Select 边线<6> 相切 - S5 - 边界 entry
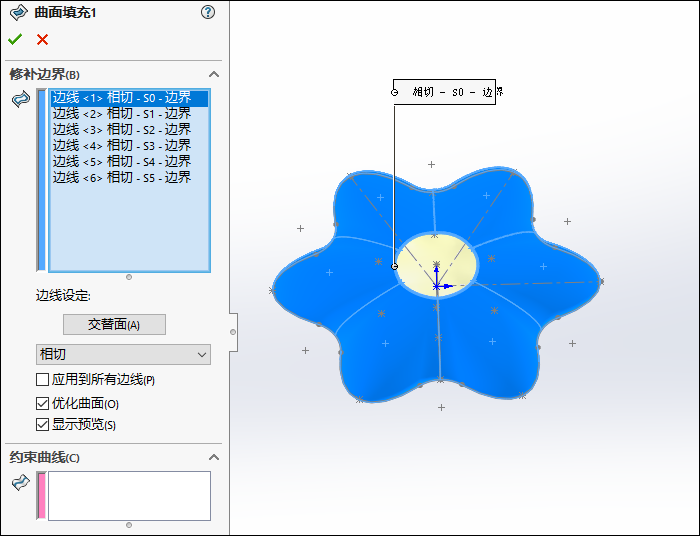Viewport: 700px width, 536px height. pyautogui.click(x=129, y=178)
